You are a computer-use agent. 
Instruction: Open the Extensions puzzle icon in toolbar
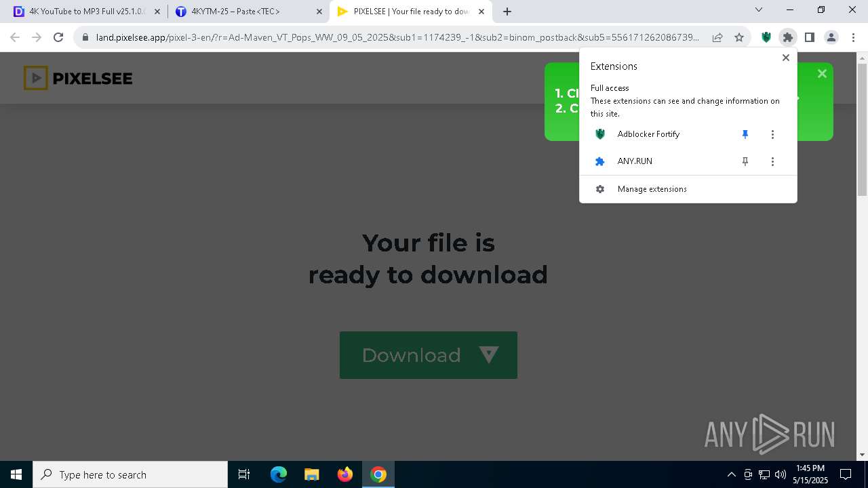pos(787,37)
